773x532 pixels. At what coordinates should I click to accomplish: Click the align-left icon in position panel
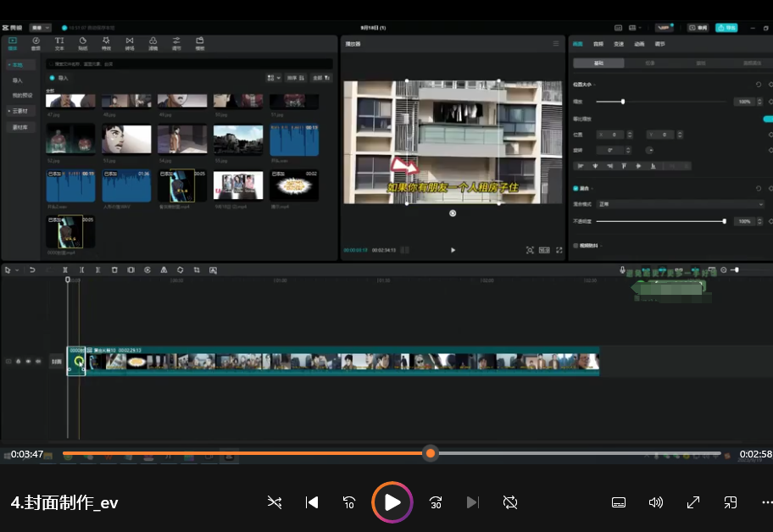point(581,166)
